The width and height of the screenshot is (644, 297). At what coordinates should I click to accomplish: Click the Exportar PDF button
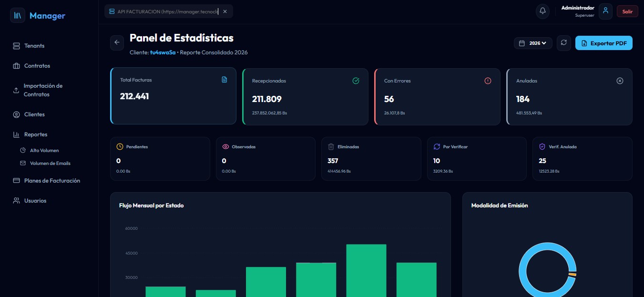604,43
